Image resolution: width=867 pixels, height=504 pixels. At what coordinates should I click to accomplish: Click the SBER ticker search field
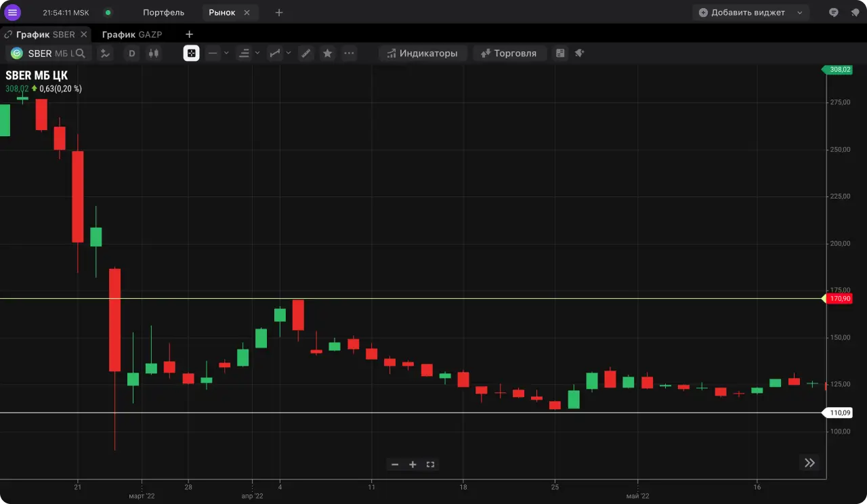(x=47, y=54)
